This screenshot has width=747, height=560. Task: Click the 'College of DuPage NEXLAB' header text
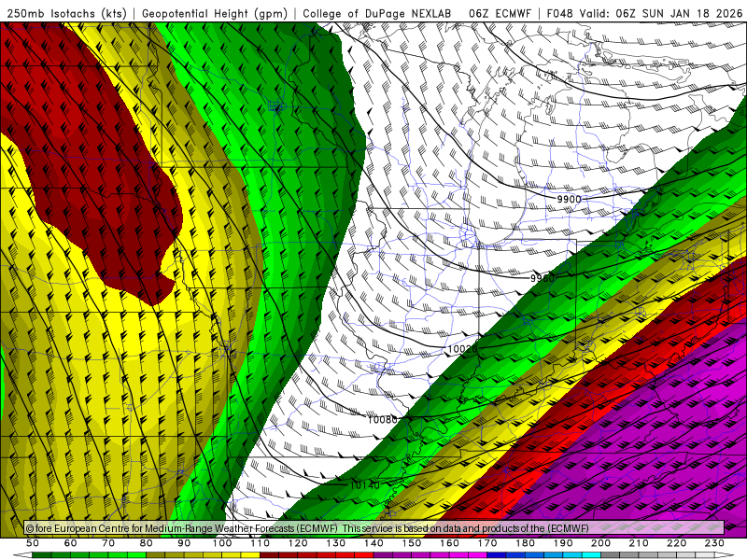tap(377, 14)
